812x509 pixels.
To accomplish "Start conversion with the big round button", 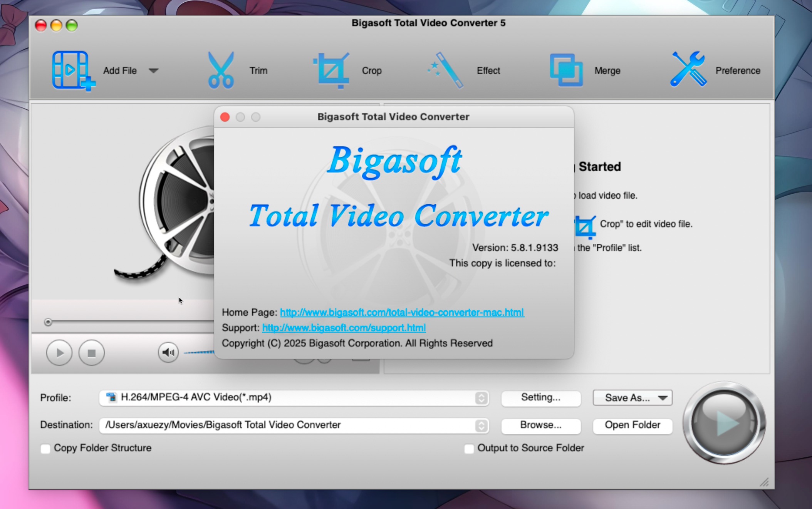I will pyautogui.click(x=724, y=423).
